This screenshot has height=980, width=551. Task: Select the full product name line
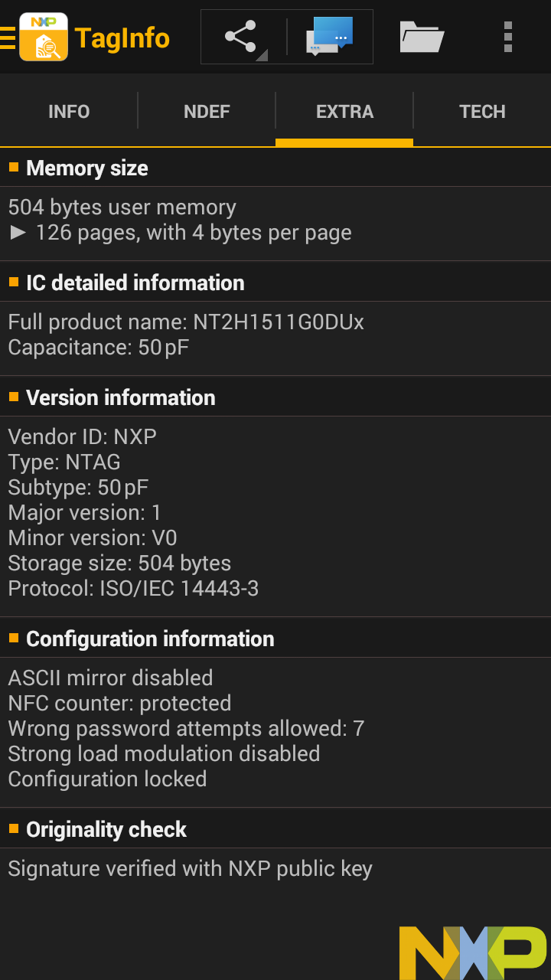(186, 322)
